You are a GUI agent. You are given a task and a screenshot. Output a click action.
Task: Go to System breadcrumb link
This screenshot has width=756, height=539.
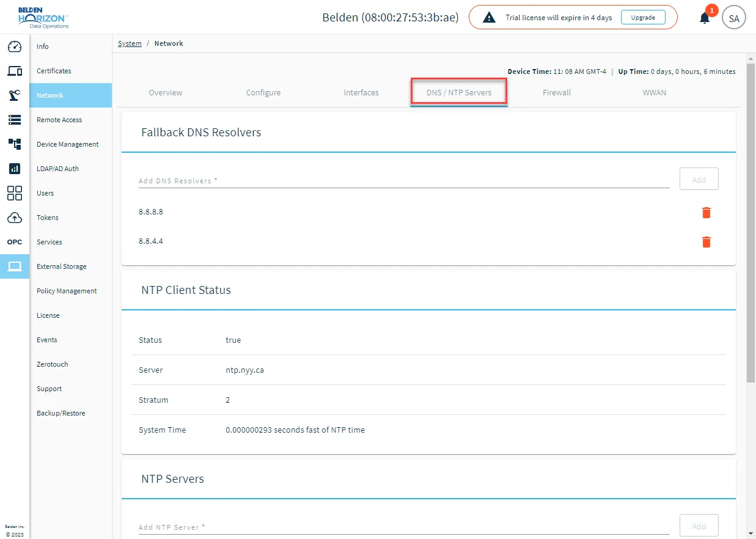pos(130,43)
